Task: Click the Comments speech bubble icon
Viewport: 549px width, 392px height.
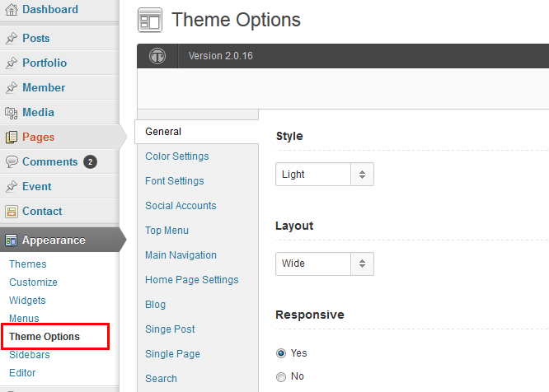Action: pos(12,162)
